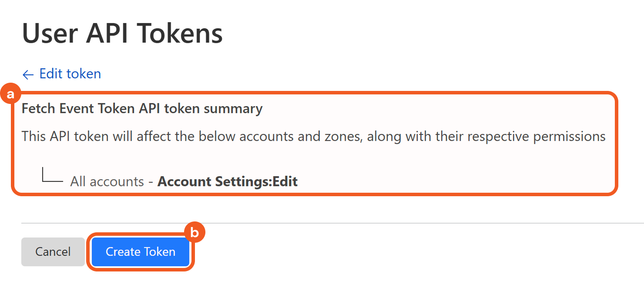Click the Cancel button

(x=53, y=252)
